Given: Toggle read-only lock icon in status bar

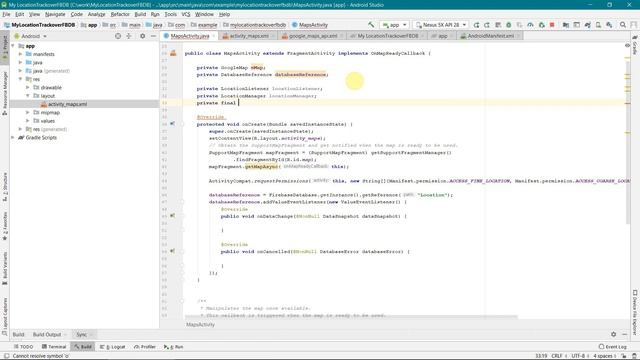Looking at the screenshot, I should pyautogui.click(x=625, y=356).
